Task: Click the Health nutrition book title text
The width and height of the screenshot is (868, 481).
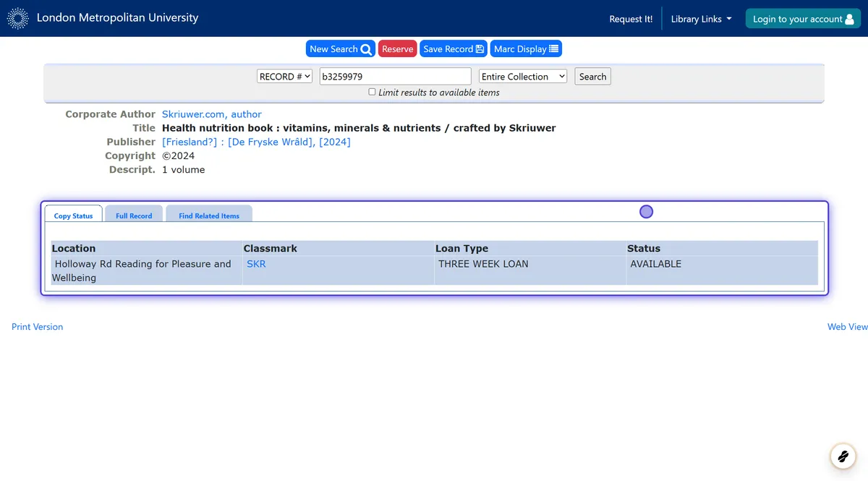Action: [x=359, y=128]
